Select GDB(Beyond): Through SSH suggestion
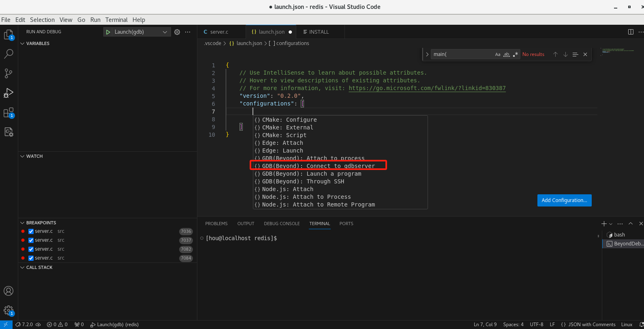Viewport: 644px width, 329px height. point(340,181)
